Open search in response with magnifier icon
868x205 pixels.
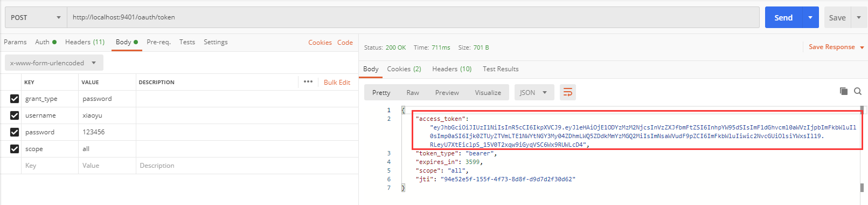pyautogui.click(x=858, y=91)
